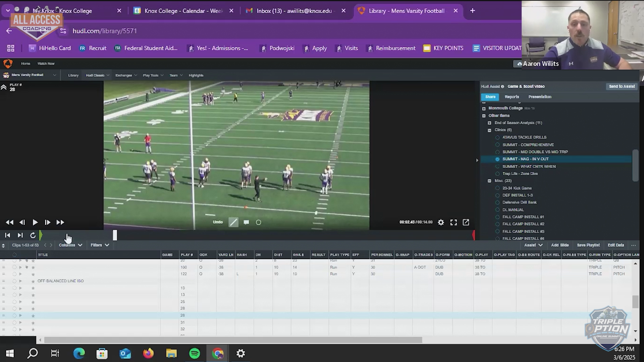Open Firefox from the taskbar
This screenshot has height=362, width=644.
pyautogui.click(x=148, y=353)
